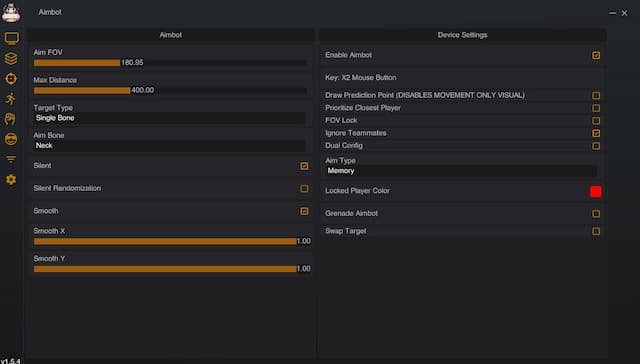Open the running figure sidebar section

tap(11, 99)
